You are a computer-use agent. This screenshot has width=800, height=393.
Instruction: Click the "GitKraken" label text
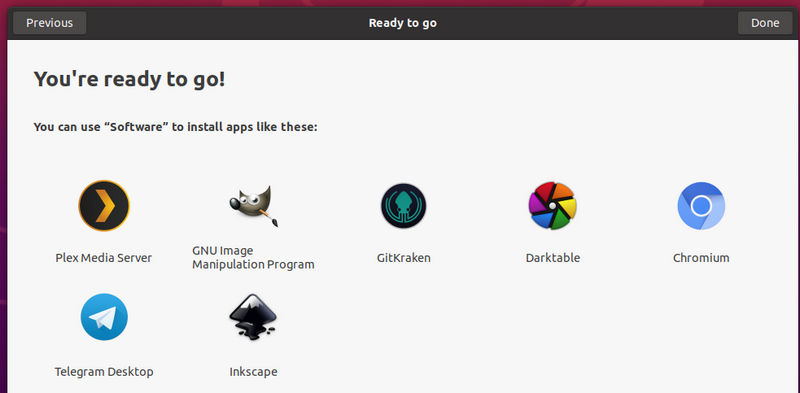tap(404, 258)
